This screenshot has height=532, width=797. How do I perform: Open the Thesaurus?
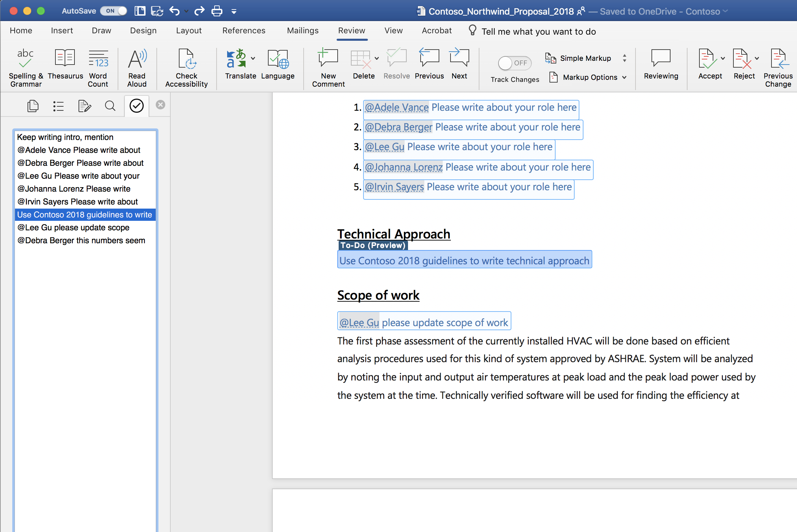tap(65, 64)
